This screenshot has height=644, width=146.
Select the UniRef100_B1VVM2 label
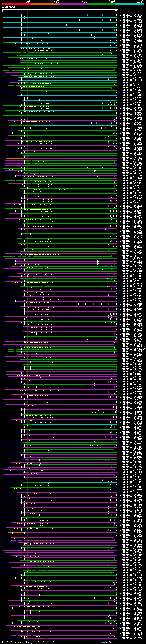[131, 95]
